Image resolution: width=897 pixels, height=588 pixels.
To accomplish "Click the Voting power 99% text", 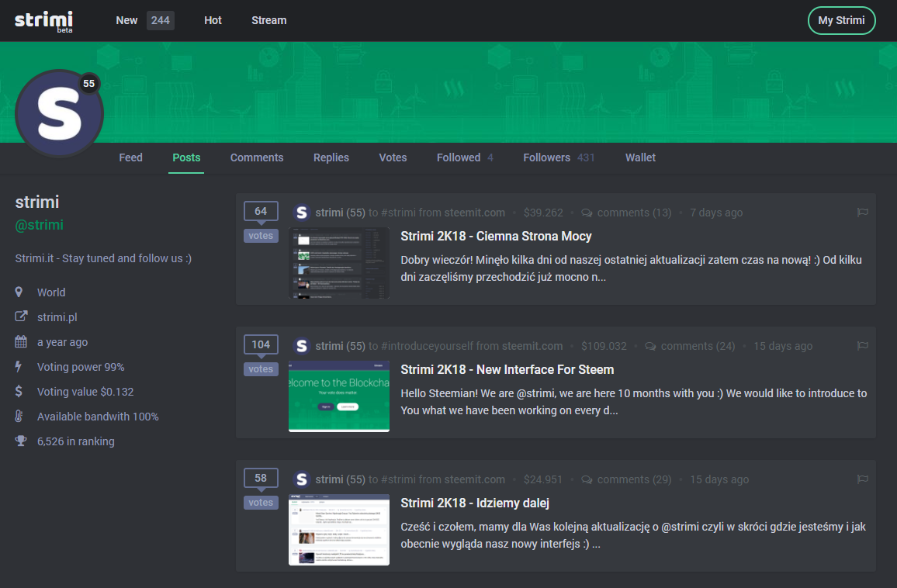I will point(81,367).
